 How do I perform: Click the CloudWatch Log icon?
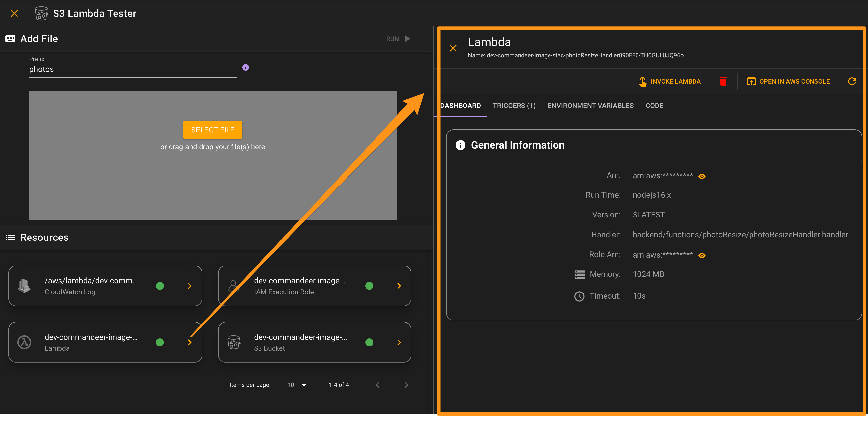tap(24, 286)
